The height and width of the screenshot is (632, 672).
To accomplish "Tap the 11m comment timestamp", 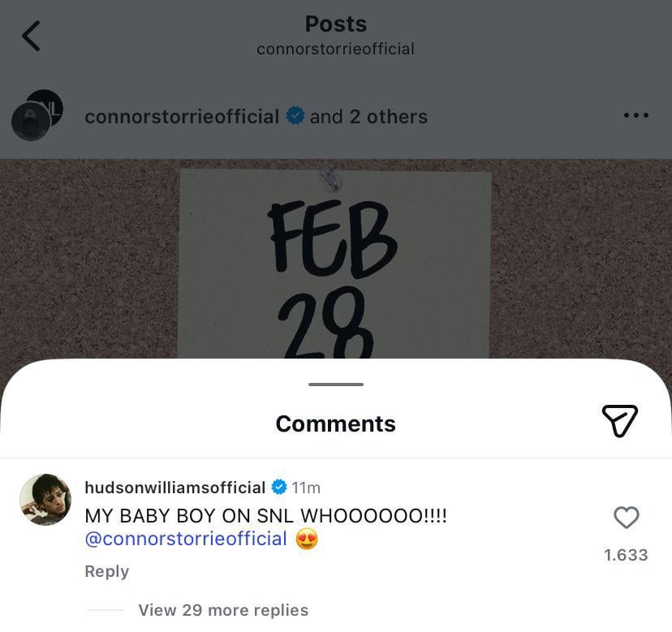I will (x=306, y=488).
